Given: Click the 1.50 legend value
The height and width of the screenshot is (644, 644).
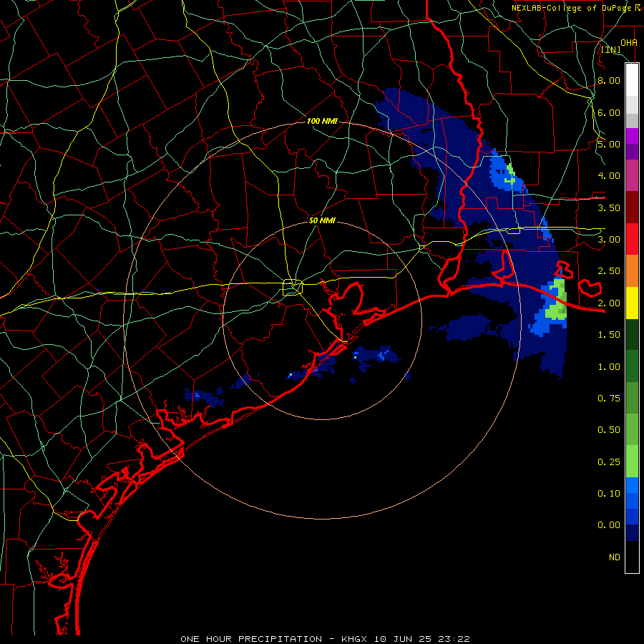Looking at the screenshot, I should click(609, 335).
